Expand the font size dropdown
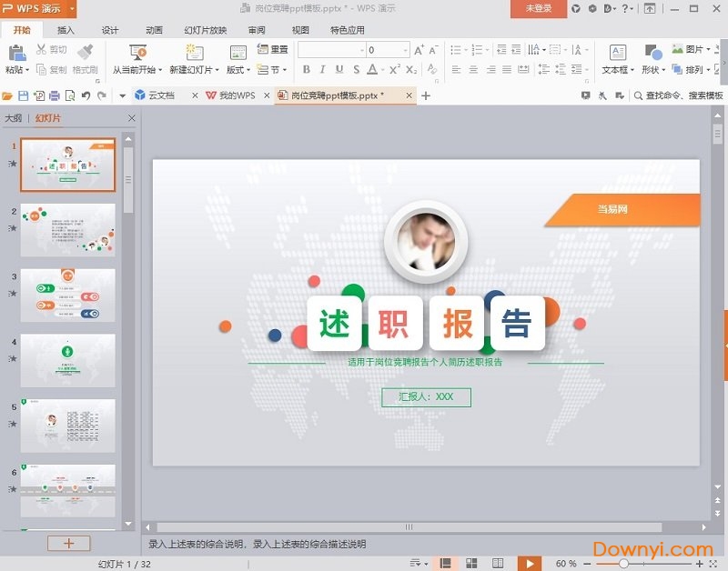728x571 pixels. [404, 50]
